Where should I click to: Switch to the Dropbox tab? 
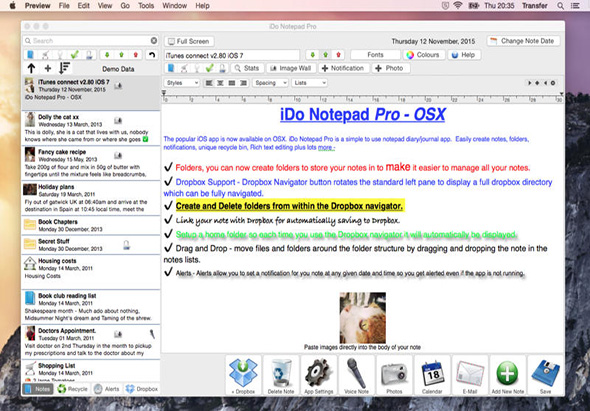(142, 389)
